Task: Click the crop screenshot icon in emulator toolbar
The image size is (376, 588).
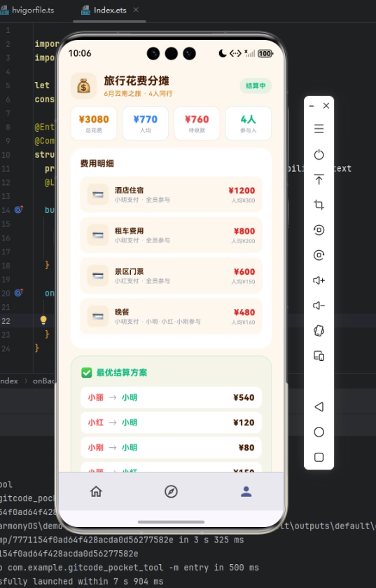Action: tap(319, 205)
